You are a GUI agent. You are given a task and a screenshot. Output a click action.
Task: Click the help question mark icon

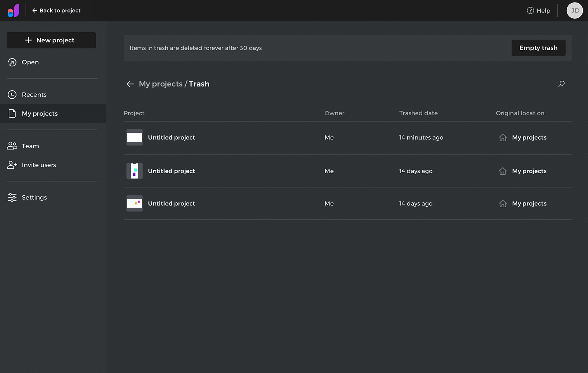pyautogui.click(x=530, y=10)
